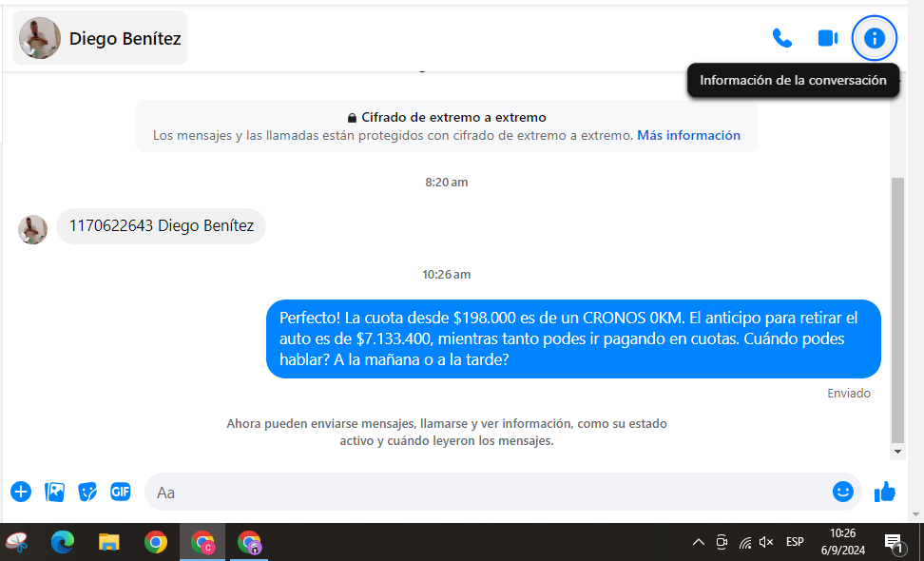
Task: Switch to the second Chrome profile taskbar window
Action: click(x=249, y=542)
